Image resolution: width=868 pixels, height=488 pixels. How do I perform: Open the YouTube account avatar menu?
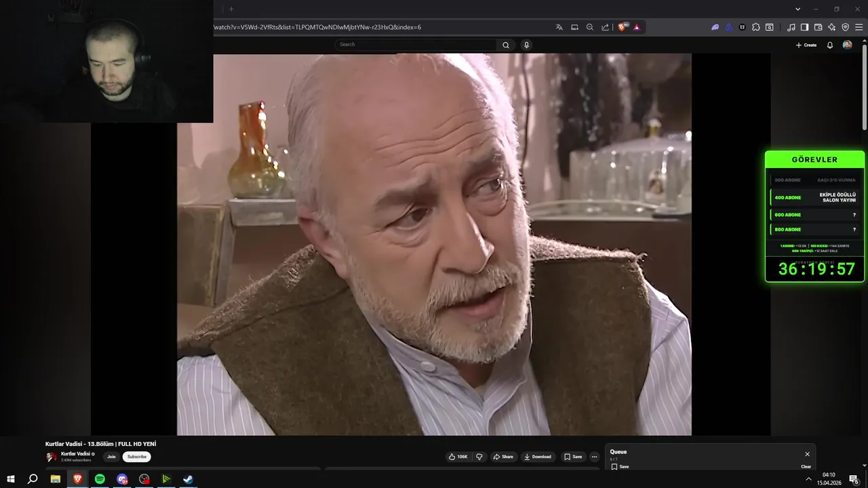point(847,45)
